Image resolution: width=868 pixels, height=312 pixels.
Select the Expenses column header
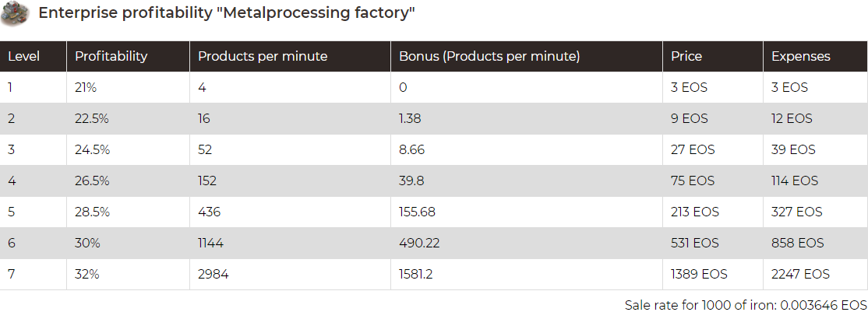coord(816,57)
